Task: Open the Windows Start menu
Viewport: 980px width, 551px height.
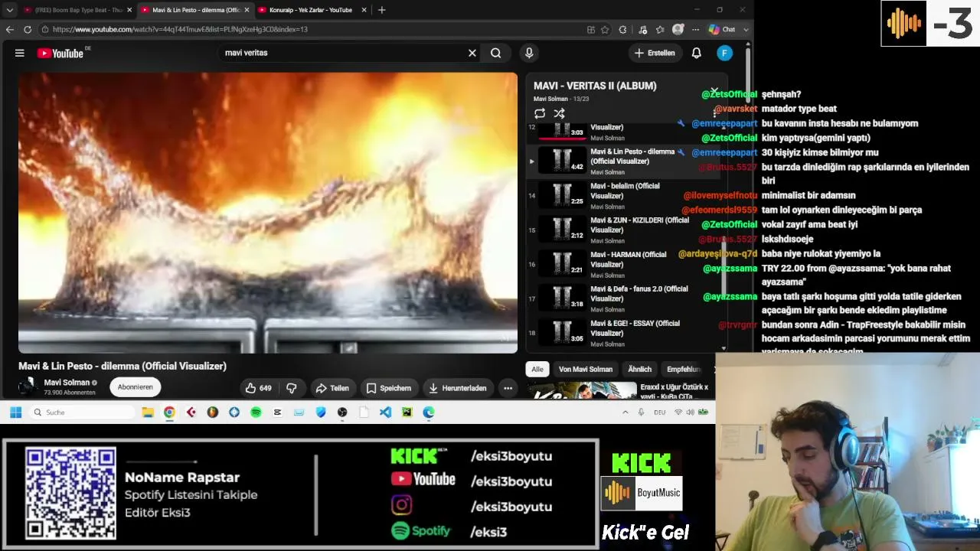Action: click(x=15, y=412)
